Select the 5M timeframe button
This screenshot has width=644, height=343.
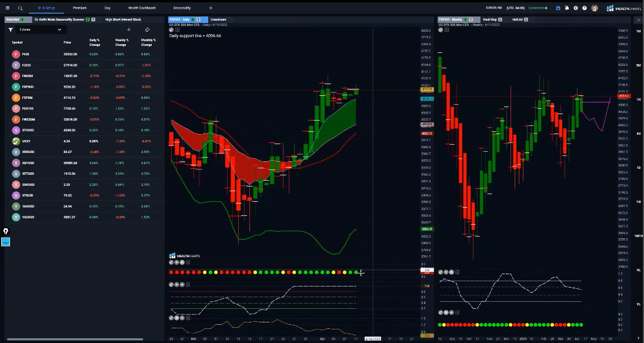pyautogui.click(x=639, y=65)
